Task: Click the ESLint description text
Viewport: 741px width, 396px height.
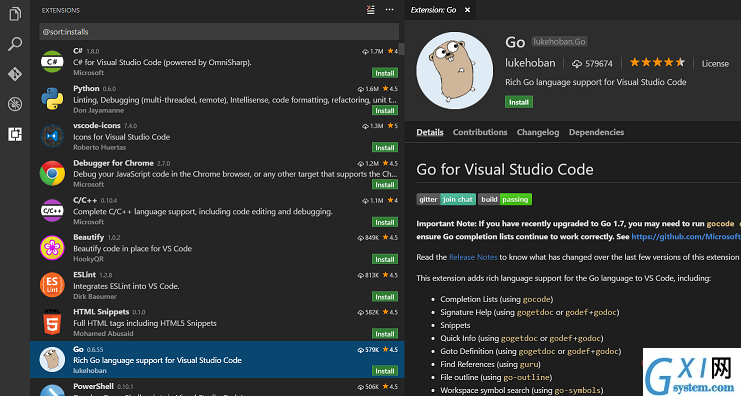Action: tap(126, 286)
